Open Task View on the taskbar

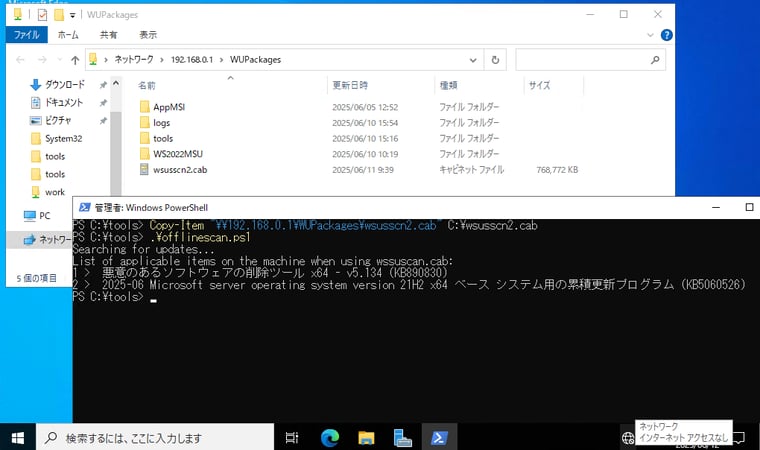tap(292, 438)
